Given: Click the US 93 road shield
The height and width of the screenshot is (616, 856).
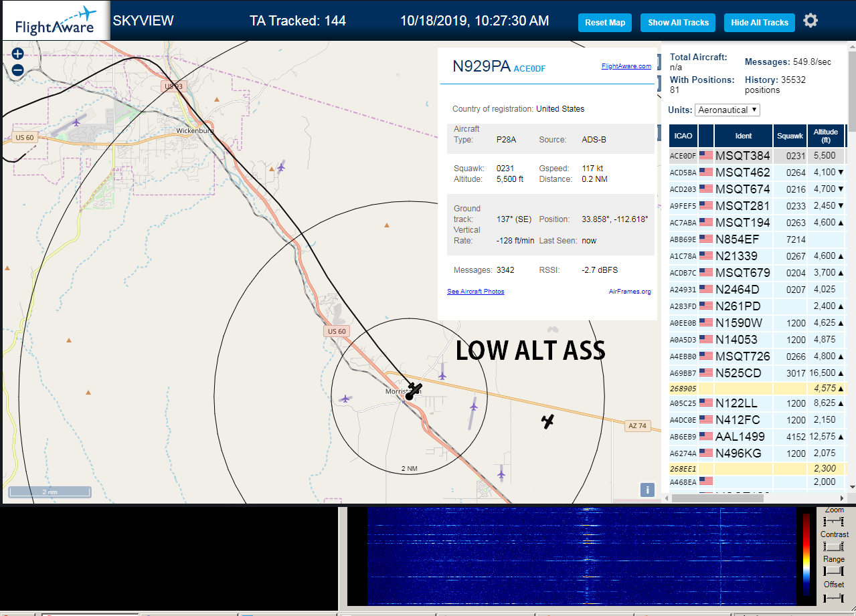Looking at the screenshot, I should pos(173,86).
